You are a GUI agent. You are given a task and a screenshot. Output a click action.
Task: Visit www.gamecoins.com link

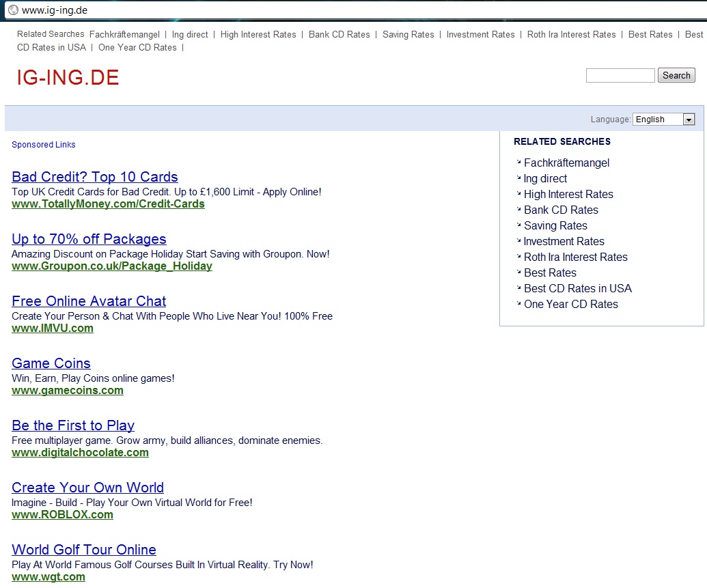pos(68,391)
